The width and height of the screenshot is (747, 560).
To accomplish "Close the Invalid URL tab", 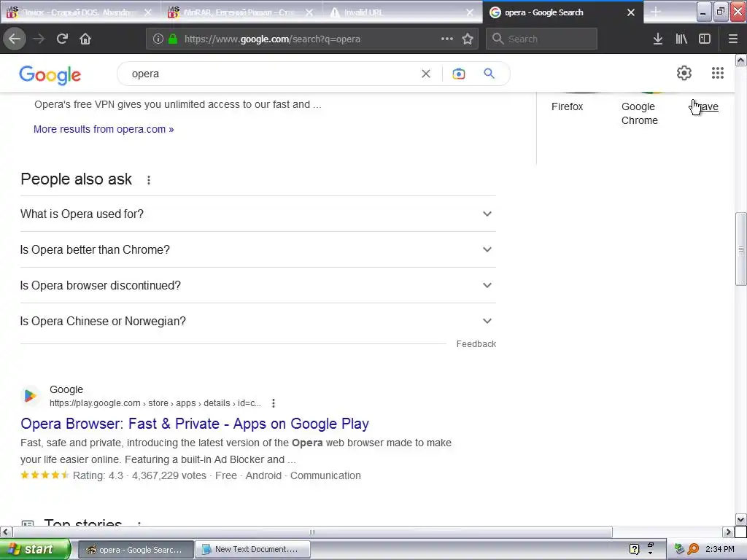I will click(x=470, y=12).
